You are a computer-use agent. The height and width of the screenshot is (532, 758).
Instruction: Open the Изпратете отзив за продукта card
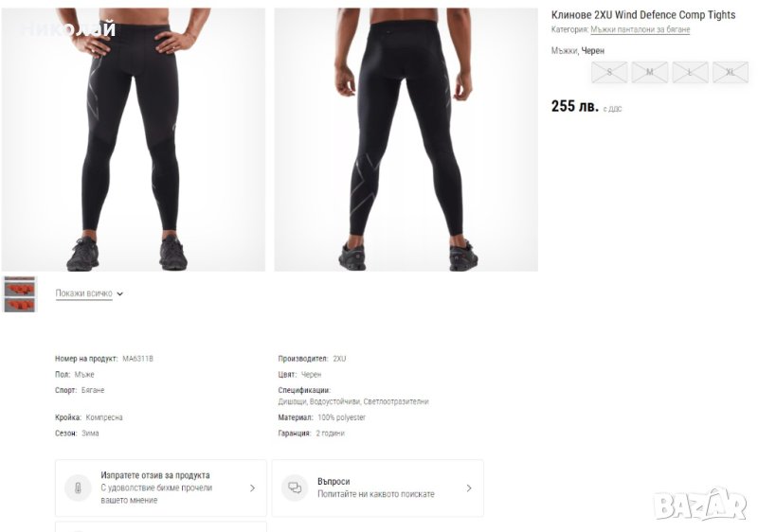pyautogui.click(x=160, y=488)
